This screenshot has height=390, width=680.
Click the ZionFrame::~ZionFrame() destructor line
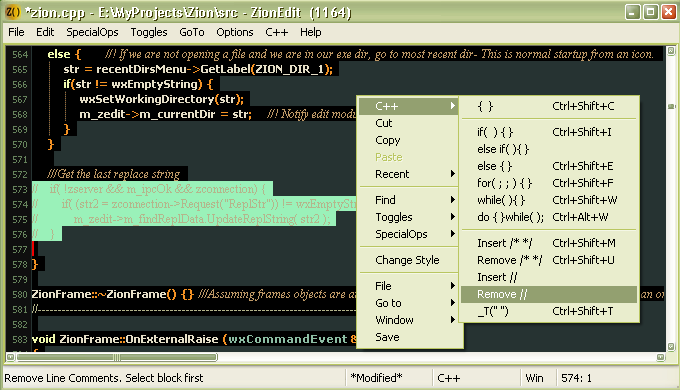pos(112,294)
